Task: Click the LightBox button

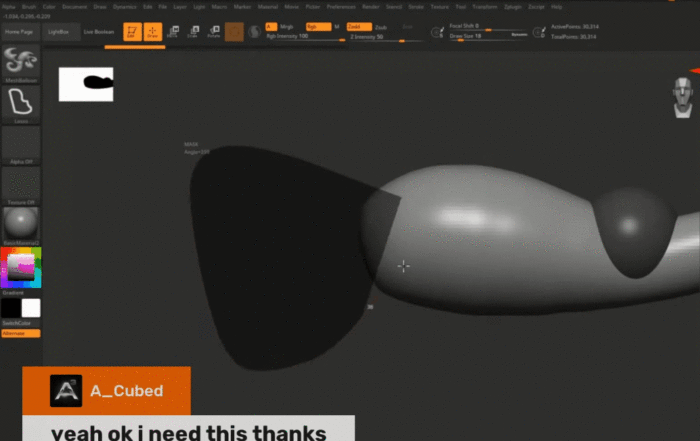Action: point(59,32)
